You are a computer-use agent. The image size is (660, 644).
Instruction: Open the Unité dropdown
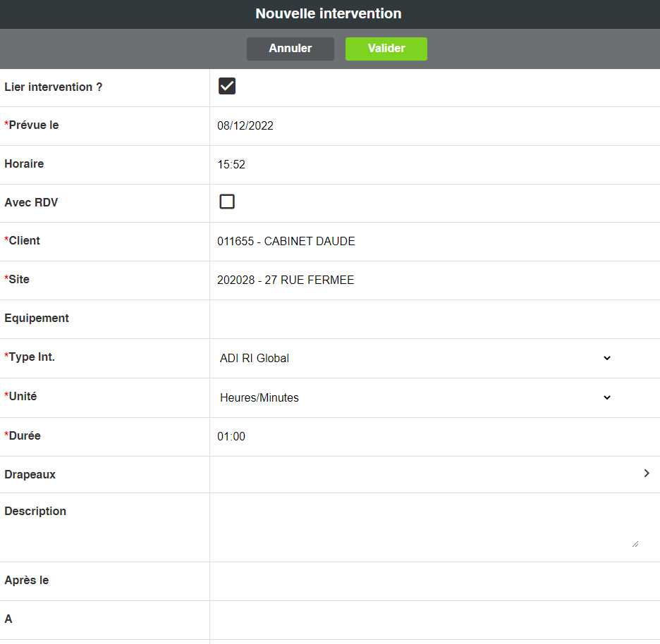click(415, 397)
